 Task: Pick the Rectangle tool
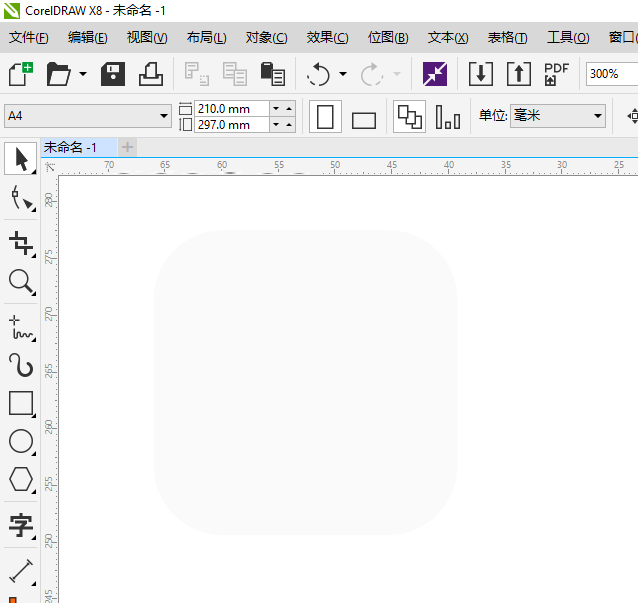tap(20, 403)
